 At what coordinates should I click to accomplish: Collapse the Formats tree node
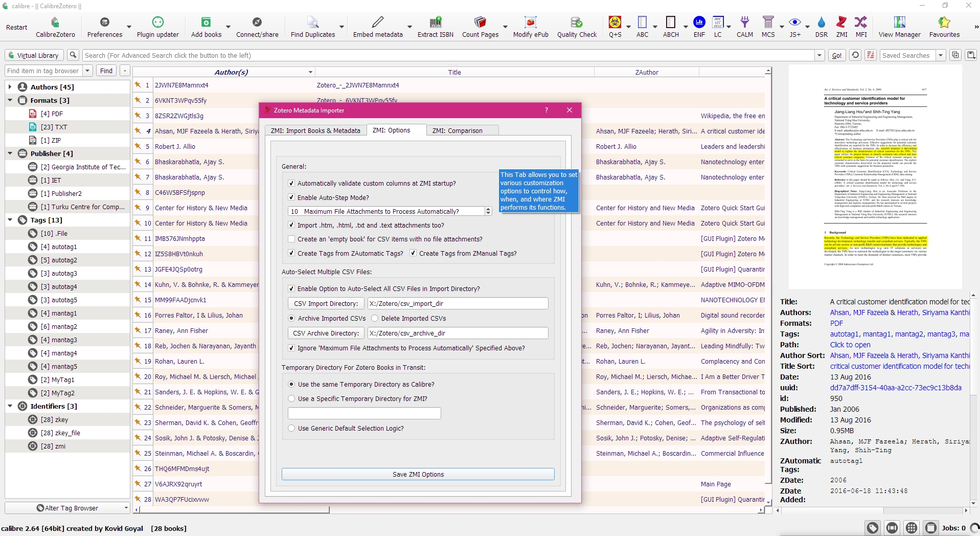pos(10,100)
